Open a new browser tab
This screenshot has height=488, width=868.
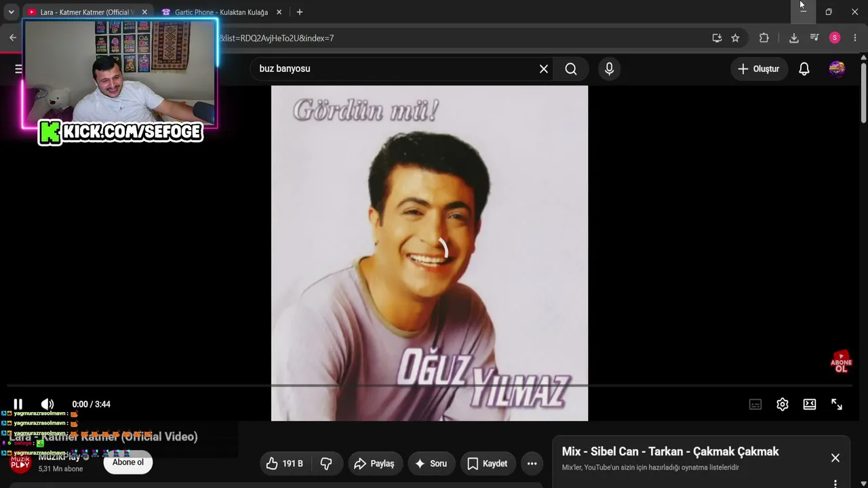pyautogui.click(x=300, y=12)
